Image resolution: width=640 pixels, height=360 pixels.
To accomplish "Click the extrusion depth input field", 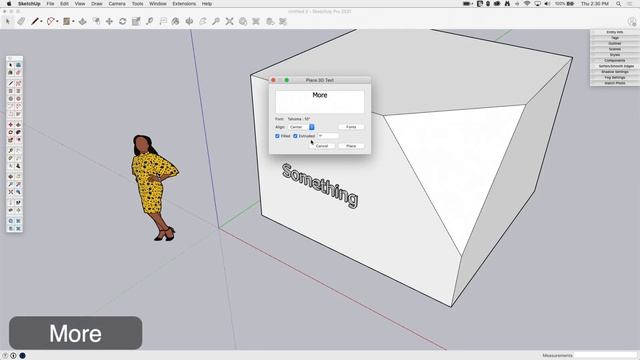I will tap(328, 136).
